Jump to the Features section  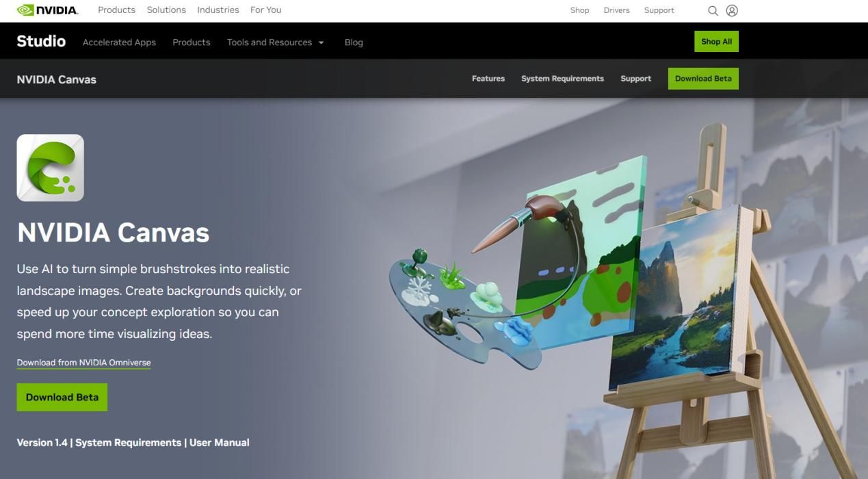pyautogui.click(x=488, y=79)
